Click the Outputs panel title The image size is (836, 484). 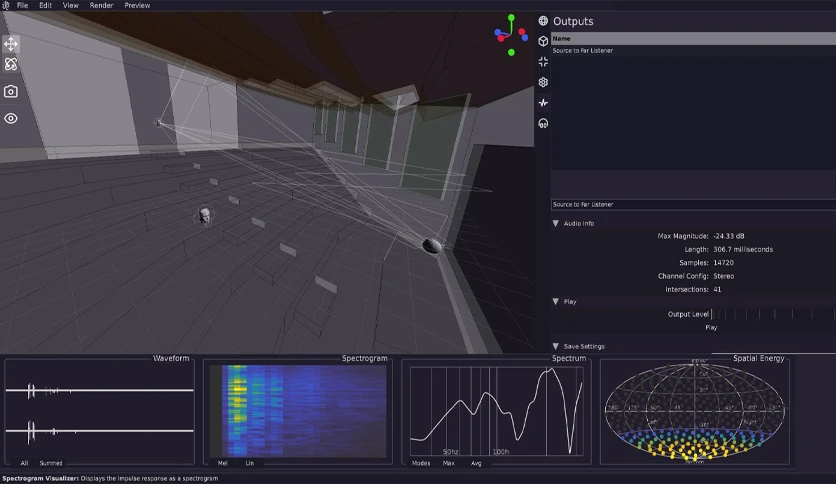click(x=573, y=21)
